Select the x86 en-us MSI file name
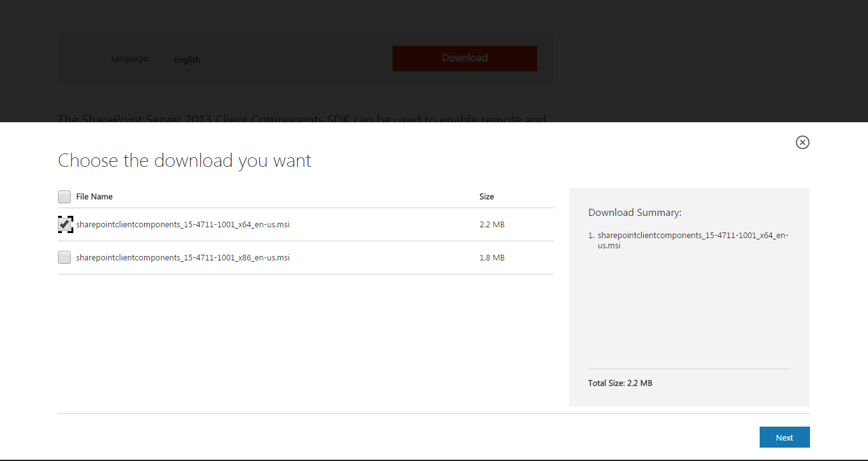 (182, 257)
